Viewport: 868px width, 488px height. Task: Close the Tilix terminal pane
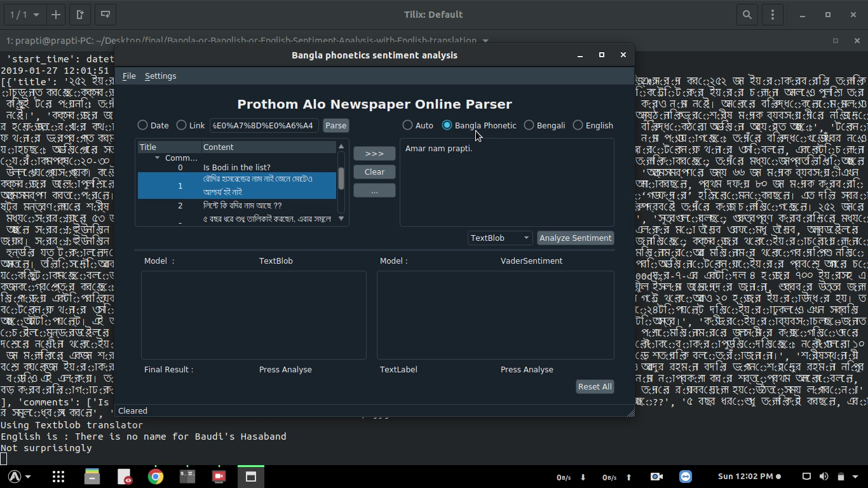857,41
